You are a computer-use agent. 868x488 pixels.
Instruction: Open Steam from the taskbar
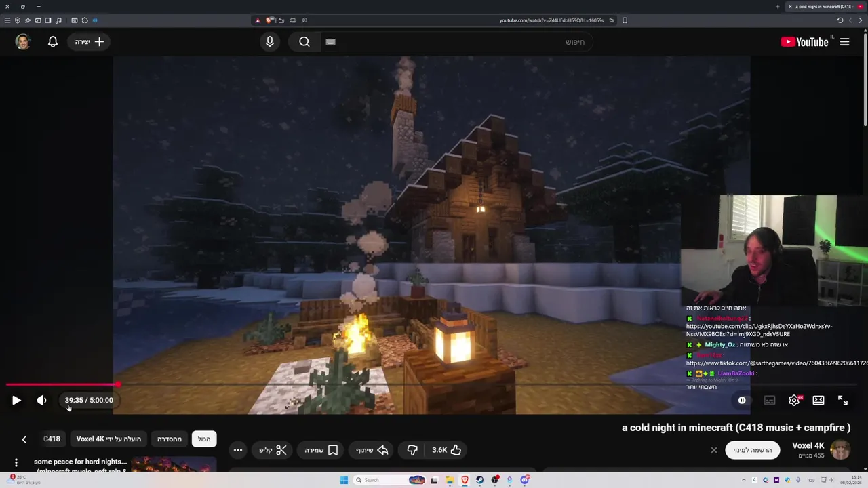click(479, 480)
